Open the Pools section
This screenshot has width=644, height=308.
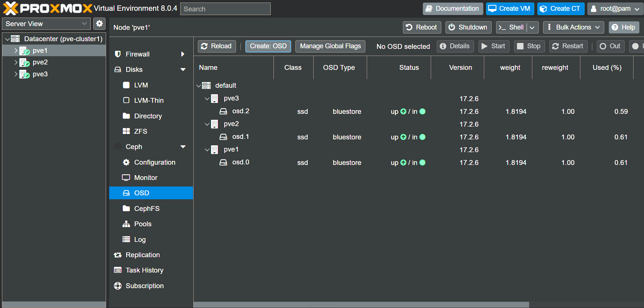(151, 224)
